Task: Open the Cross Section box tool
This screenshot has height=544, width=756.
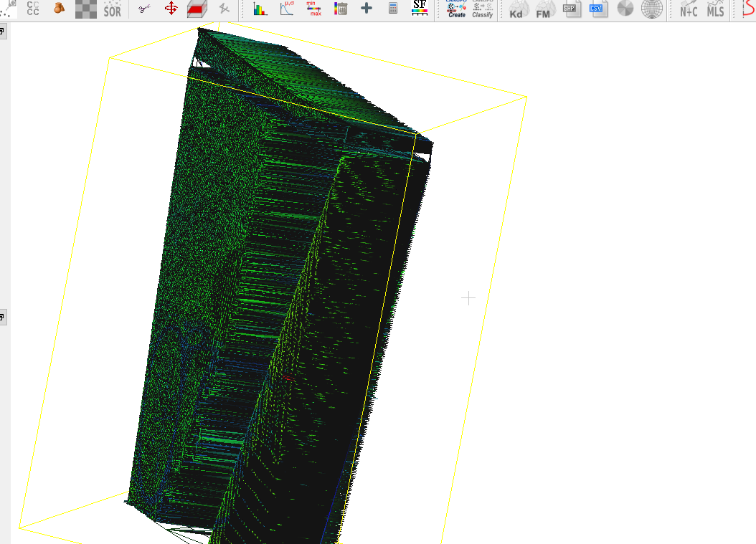Action: click(x=198, y=9)
